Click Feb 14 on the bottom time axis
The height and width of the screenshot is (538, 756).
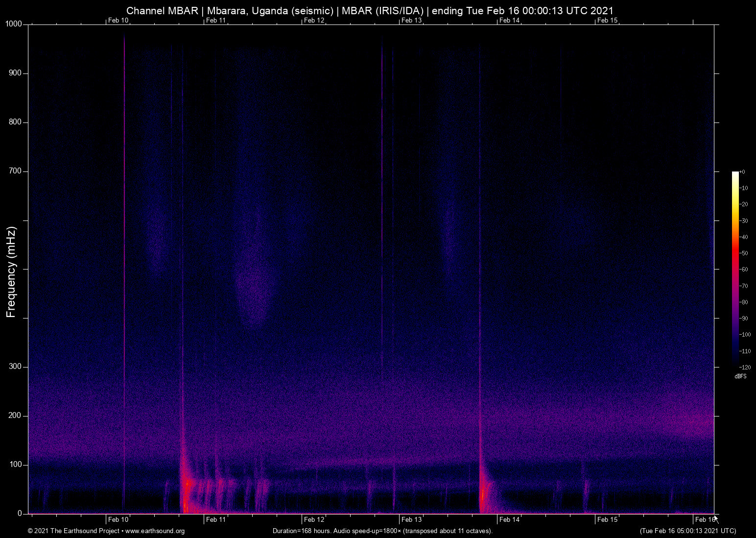(x=509, y=520)
